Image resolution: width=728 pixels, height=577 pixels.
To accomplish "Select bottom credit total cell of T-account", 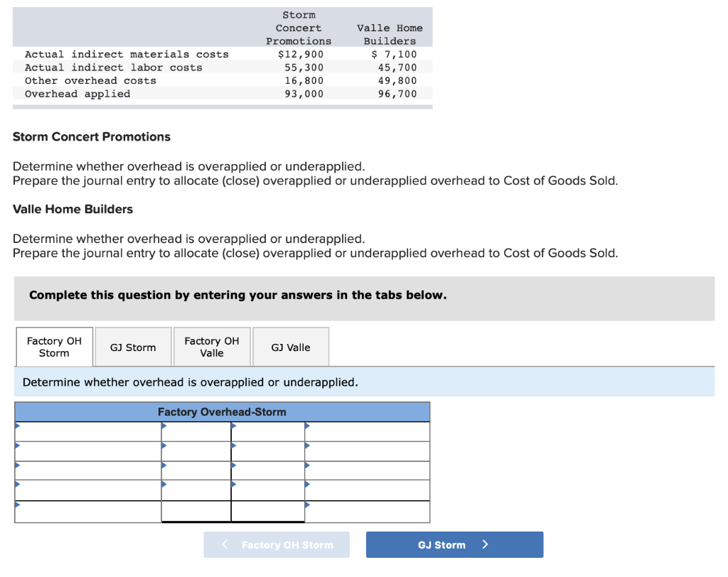I will (x=268, y=512).
